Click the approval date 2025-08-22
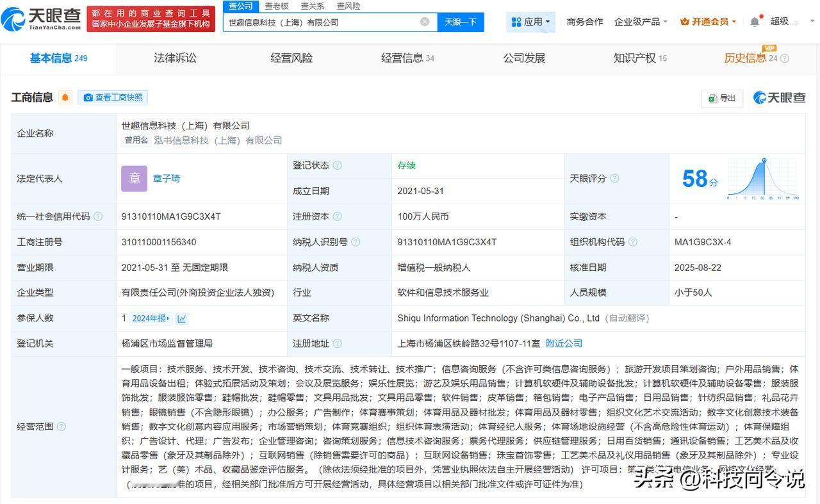 click(x=698, y=267)
